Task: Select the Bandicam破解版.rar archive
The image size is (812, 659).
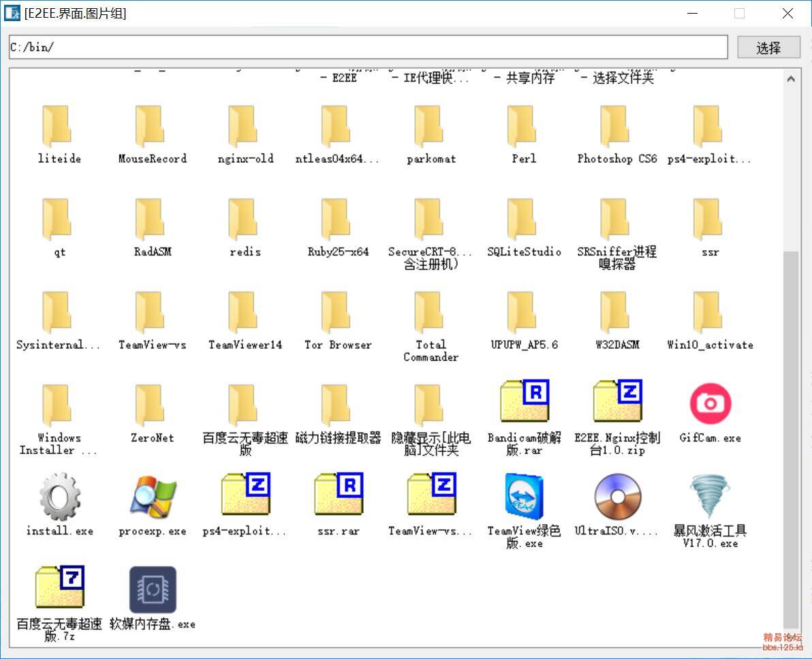Action: click(x=524, y=401)
